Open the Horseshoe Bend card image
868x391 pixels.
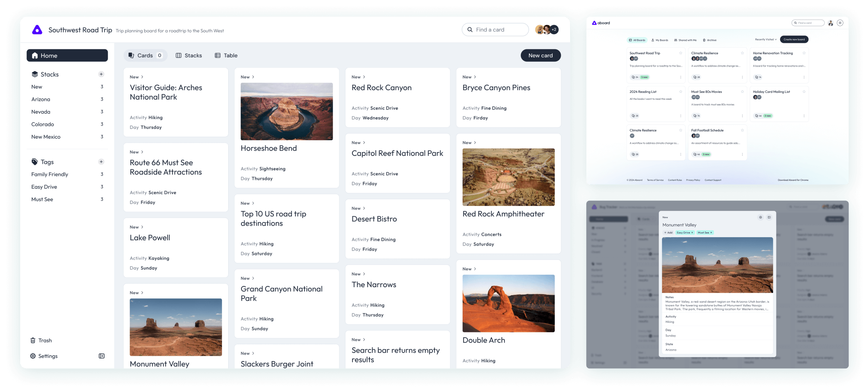tap(287, 111)
